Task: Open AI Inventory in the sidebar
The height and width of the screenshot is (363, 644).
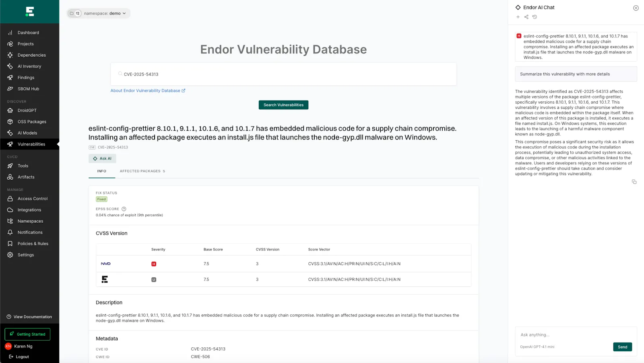Action: [x=30, y=66]
